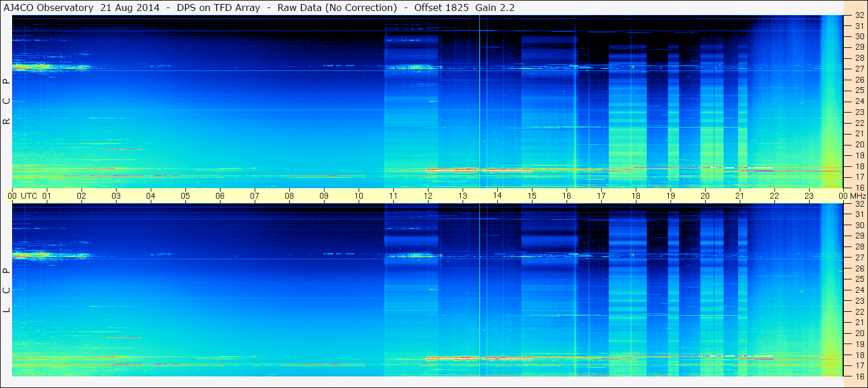Select the 18 hour mark on time axis
The width and height of the screenshot is (868, 388).
click(x=636, y=196)
